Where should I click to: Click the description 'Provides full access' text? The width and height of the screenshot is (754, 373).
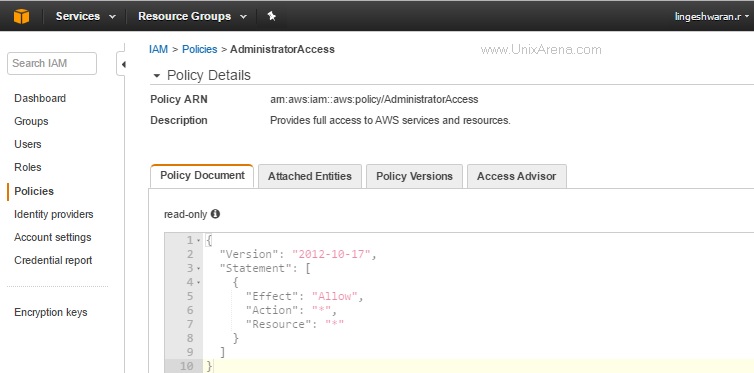tap(390, 120)
